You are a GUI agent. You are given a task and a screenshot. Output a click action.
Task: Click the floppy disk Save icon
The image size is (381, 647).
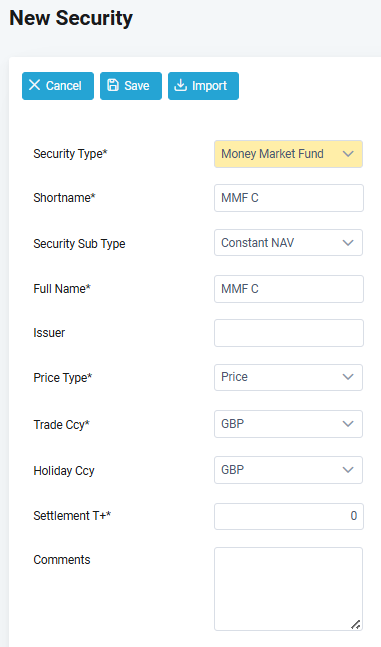(113, 85)
